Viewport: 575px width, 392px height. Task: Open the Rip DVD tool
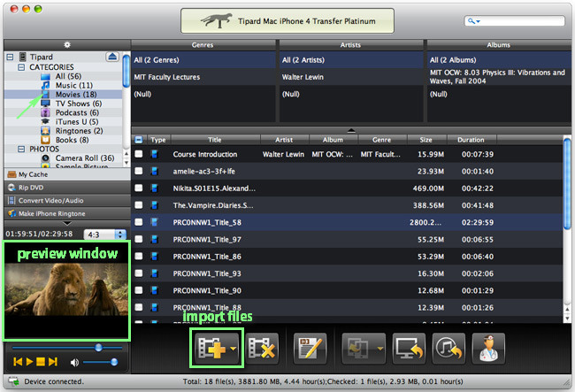[67, 188]
